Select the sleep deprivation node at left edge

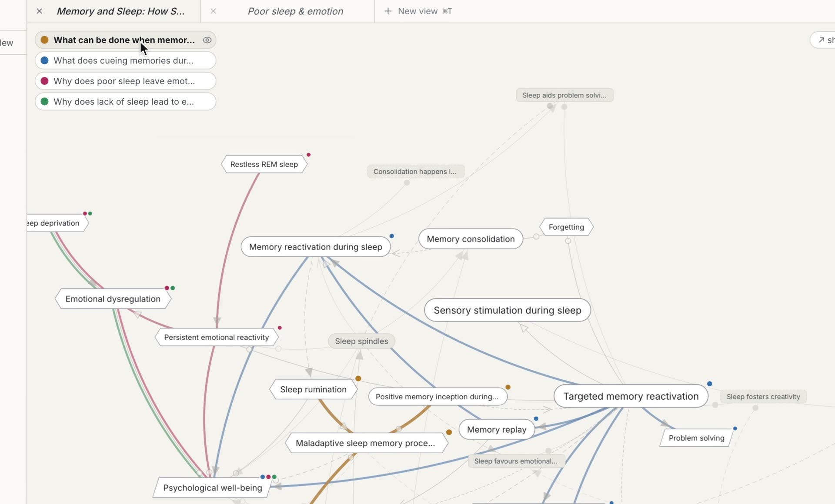[x=57, y=223]
